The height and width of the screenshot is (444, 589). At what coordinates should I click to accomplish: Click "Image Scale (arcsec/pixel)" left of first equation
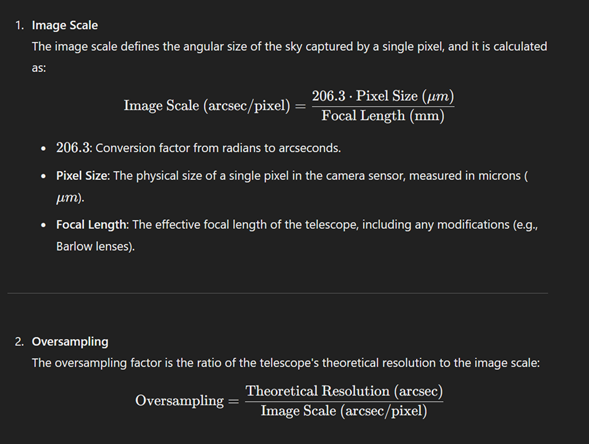click(207, 106)
